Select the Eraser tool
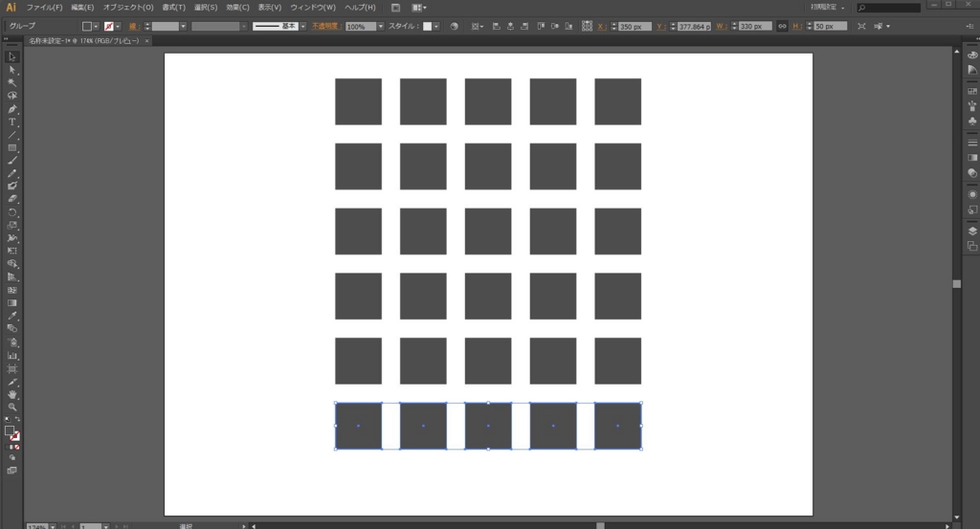980x529 pixels. 11,199
